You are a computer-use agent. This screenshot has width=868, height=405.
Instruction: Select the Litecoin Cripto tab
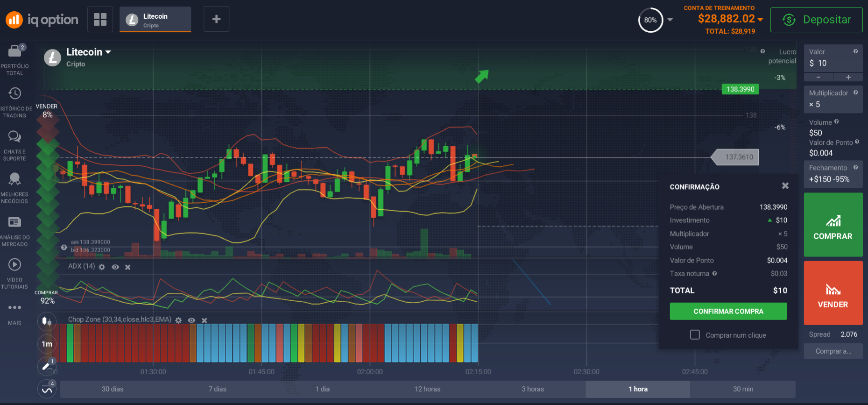point(155,20)
